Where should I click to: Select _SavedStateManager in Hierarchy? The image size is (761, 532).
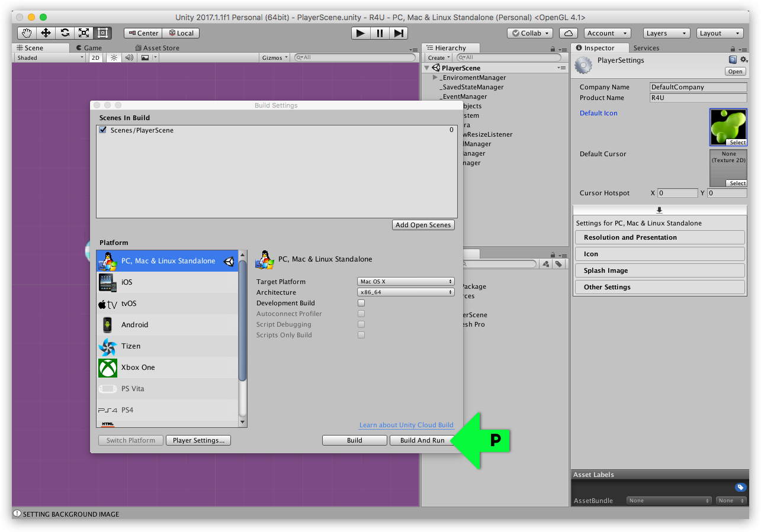pos(471,87)
